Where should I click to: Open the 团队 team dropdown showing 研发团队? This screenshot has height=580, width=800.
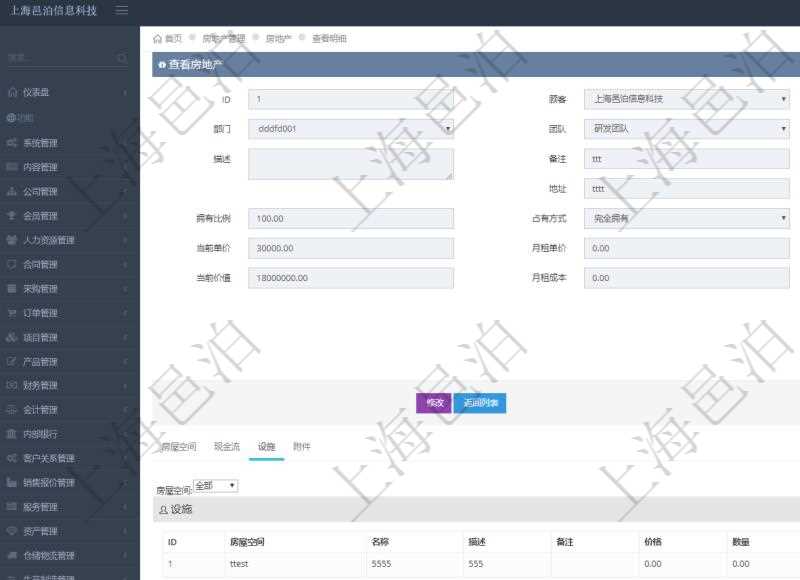(x=685, y=128)
